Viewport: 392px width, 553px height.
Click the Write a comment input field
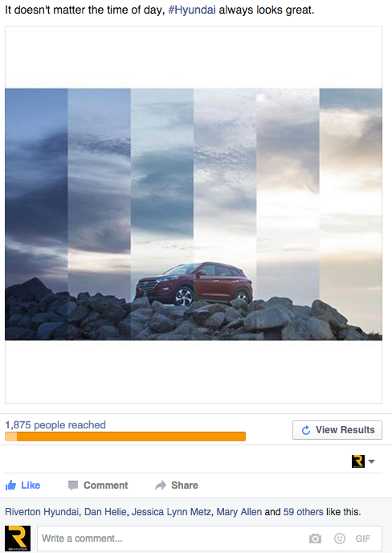(210, 539)
